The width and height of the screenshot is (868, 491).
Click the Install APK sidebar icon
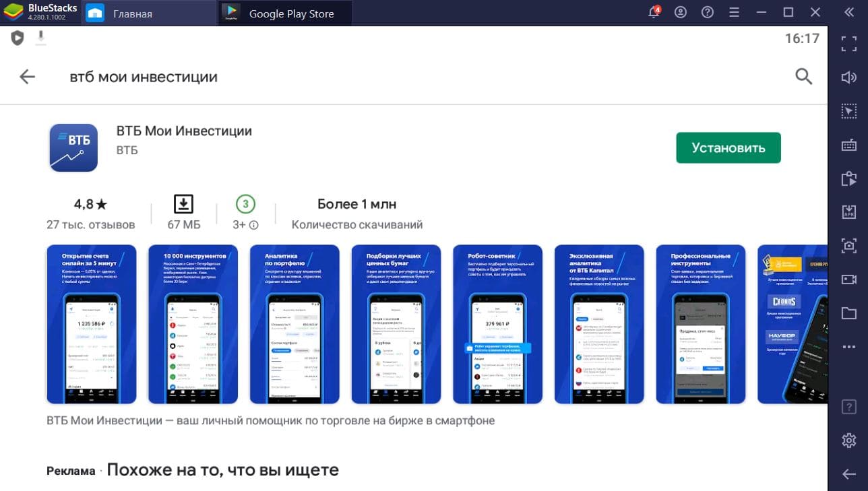848,212
